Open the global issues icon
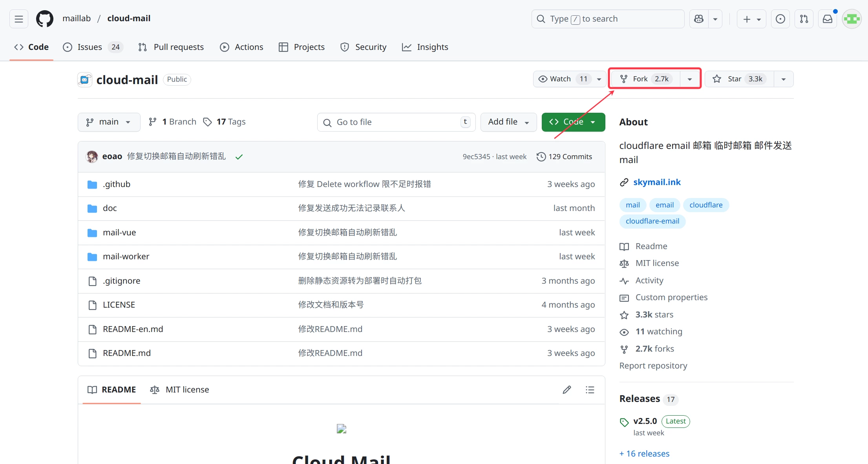The height and width of the screenshot is (464, 868). (x=780, y=19)
